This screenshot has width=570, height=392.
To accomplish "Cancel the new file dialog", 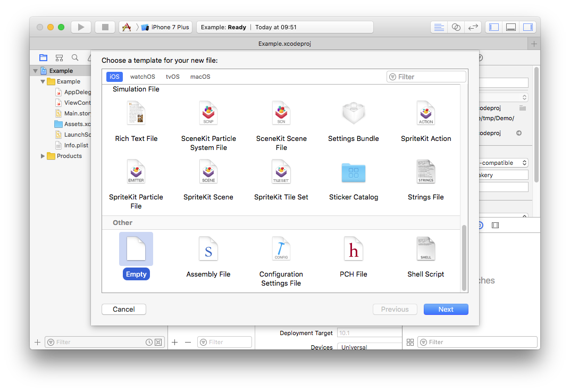I will [x=124, y=309].
